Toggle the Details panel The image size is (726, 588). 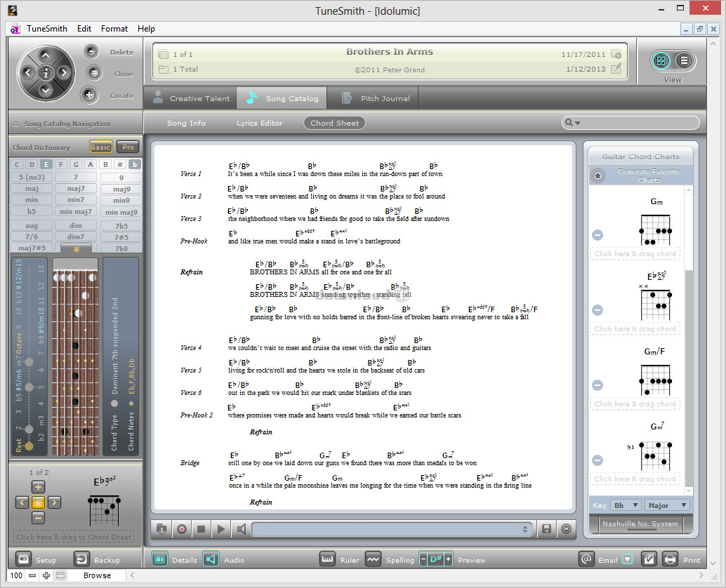pyautogui.click(x=159, y=559)
